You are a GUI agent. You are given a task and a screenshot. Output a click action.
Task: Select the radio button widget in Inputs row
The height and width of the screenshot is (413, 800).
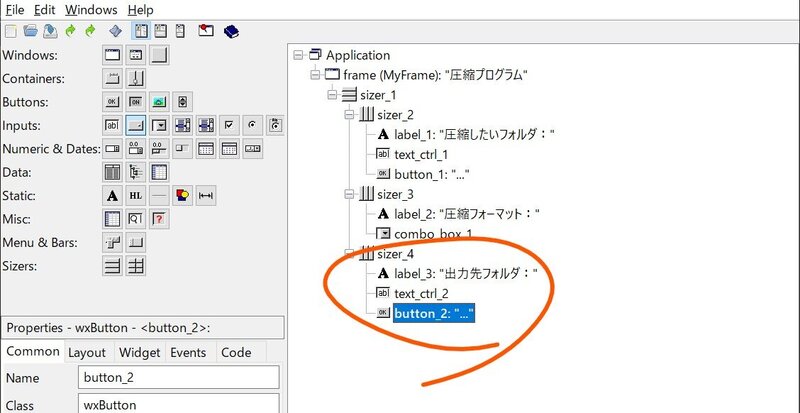pos(252,125)
